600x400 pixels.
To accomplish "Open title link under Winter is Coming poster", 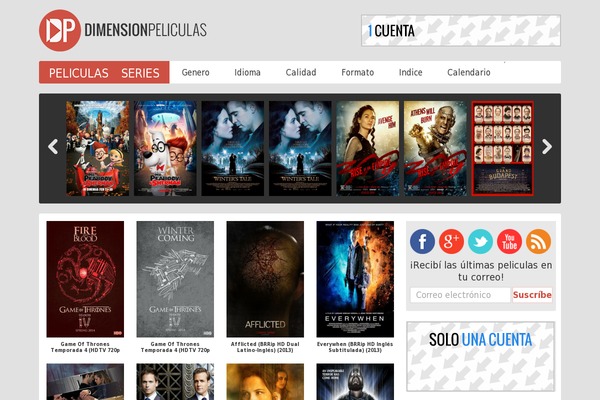I will point(175,347).
